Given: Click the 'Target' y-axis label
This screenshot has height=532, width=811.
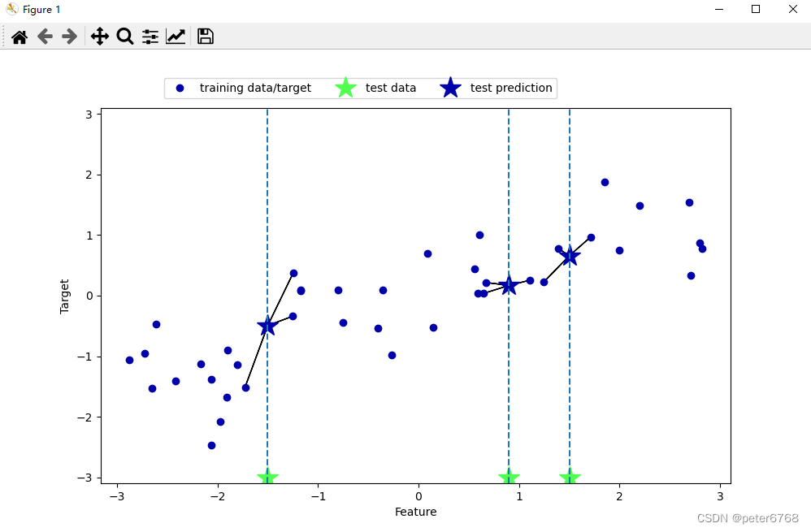Looking at the screenshot, I should coord(64,296).
